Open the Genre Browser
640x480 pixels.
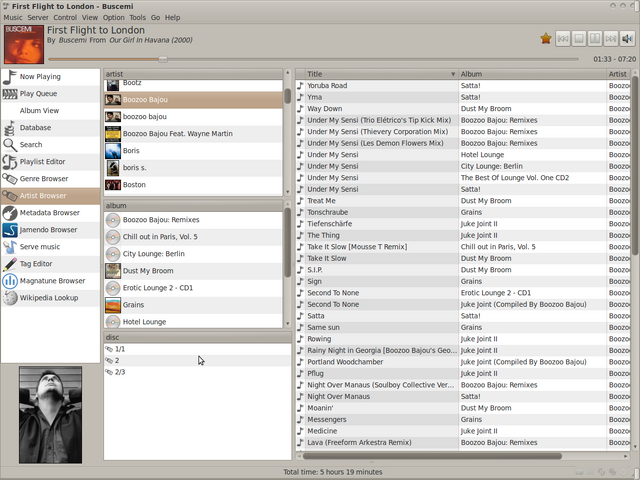click(51, 179)
